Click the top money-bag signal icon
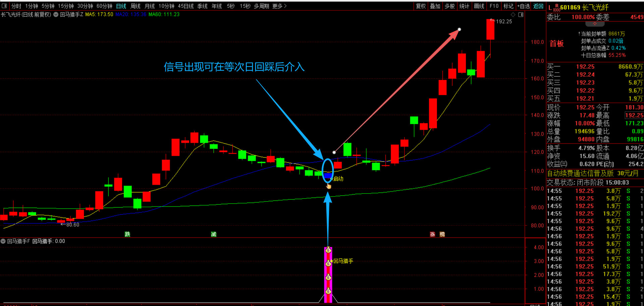Image resolution: width=644 pixels, height=306 pixels. 328,250
